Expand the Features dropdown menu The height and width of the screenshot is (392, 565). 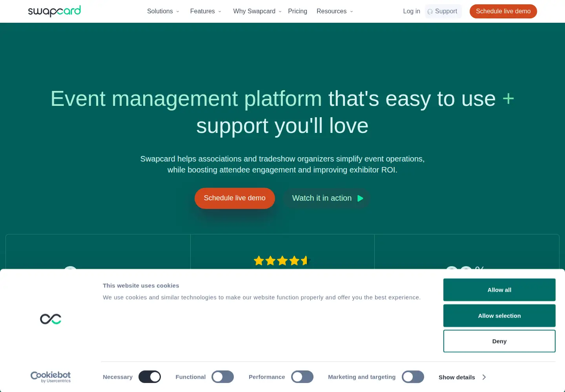tap(206, 11)
